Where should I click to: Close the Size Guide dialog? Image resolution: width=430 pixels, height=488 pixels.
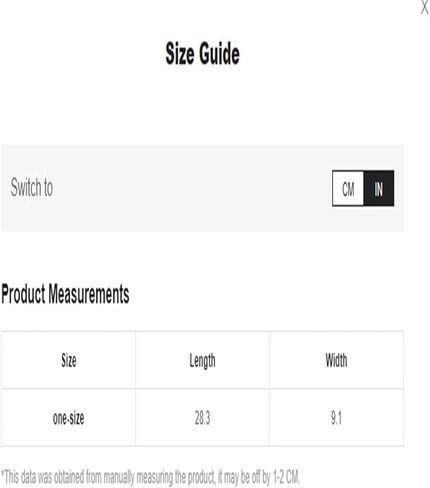coord(424,7)
